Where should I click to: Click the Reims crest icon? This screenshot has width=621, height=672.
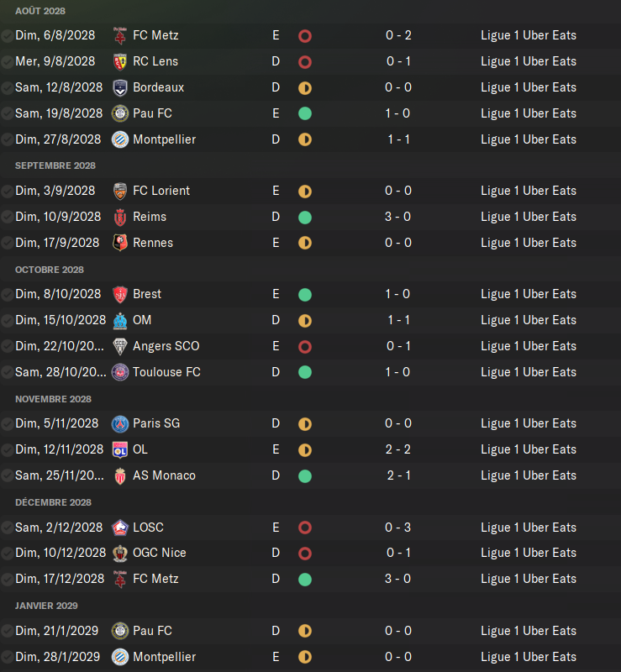point(120,218)
